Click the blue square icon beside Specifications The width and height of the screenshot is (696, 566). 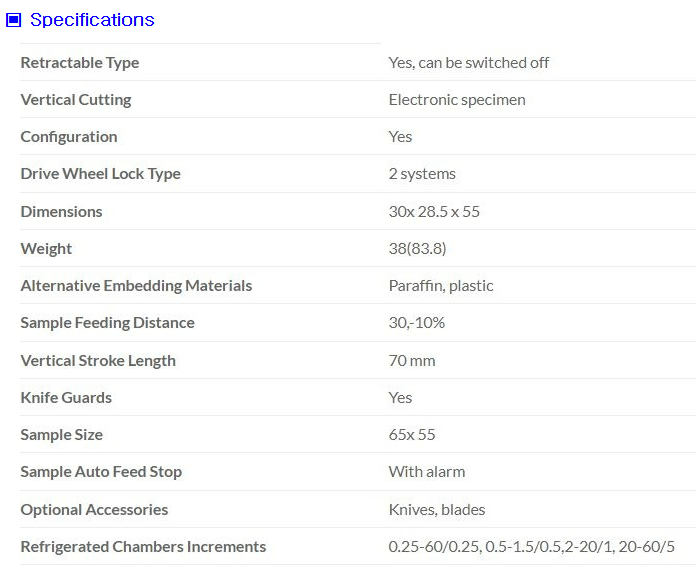pos(14,20)
